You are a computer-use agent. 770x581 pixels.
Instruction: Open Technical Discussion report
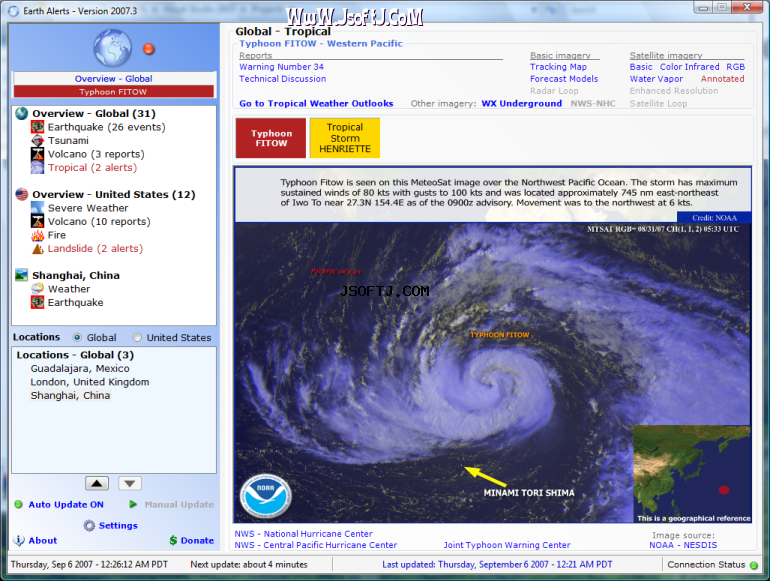point(282,79)
